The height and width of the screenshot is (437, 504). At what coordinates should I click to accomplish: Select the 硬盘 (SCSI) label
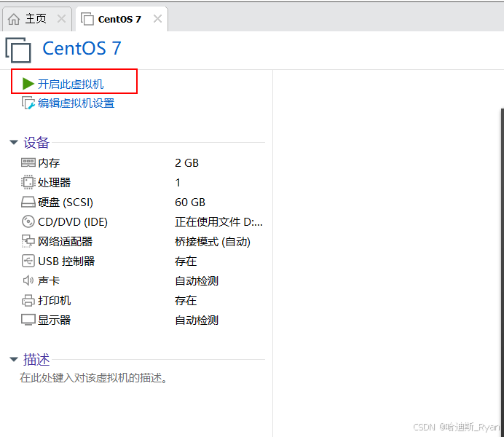coord(66,202)
